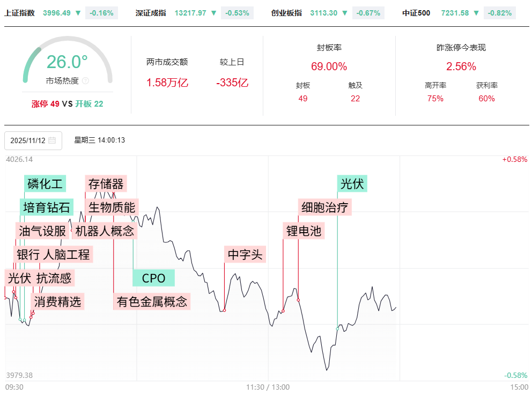
Task: Click the down arrow next to 上证指数 3996.49
Action: tap(78, 13)
